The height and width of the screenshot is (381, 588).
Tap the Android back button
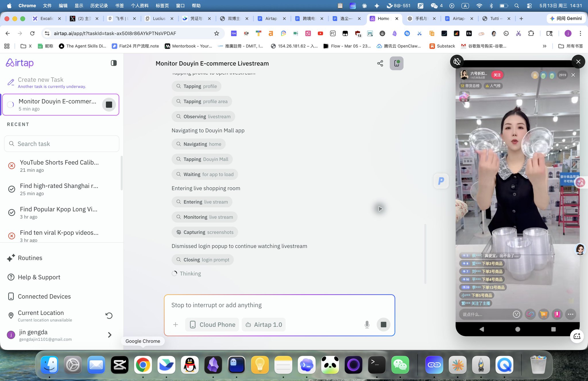coord(482,329)
